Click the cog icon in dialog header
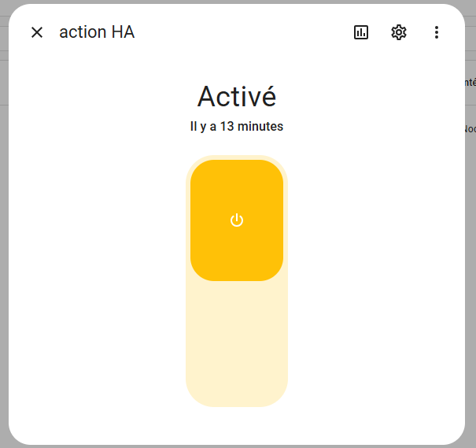 click(399, 32)
